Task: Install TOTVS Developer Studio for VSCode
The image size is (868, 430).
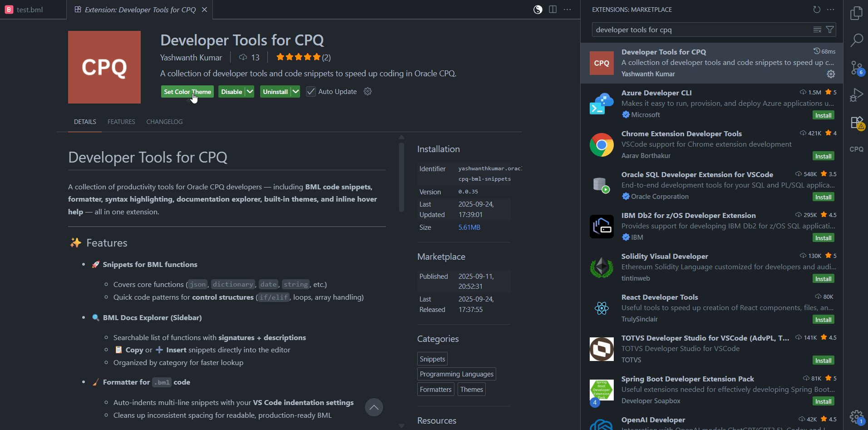Action: (823, 361)
